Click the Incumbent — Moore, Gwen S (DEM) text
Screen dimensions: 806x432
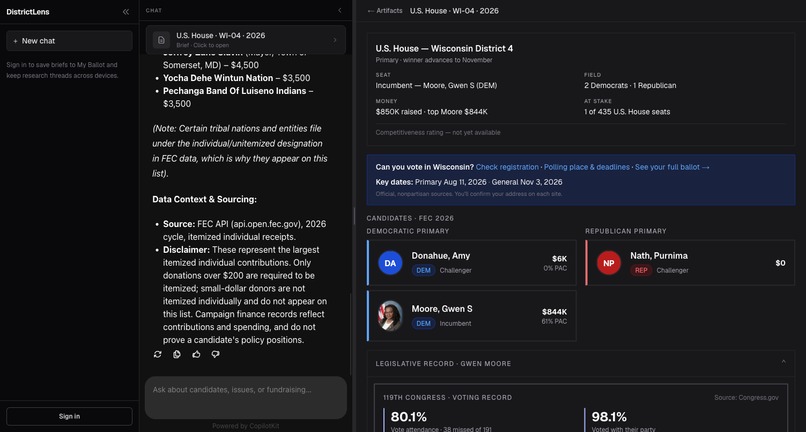[436, 85]
